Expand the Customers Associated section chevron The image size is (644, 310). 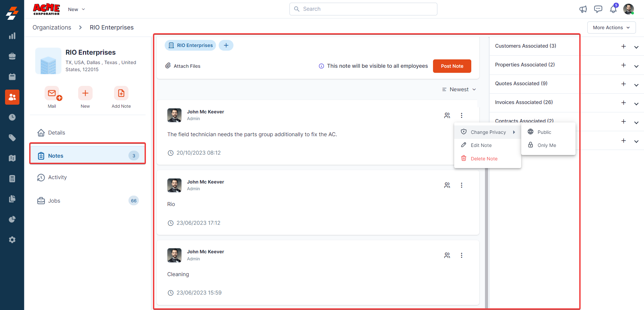click(x=636, y=47)
